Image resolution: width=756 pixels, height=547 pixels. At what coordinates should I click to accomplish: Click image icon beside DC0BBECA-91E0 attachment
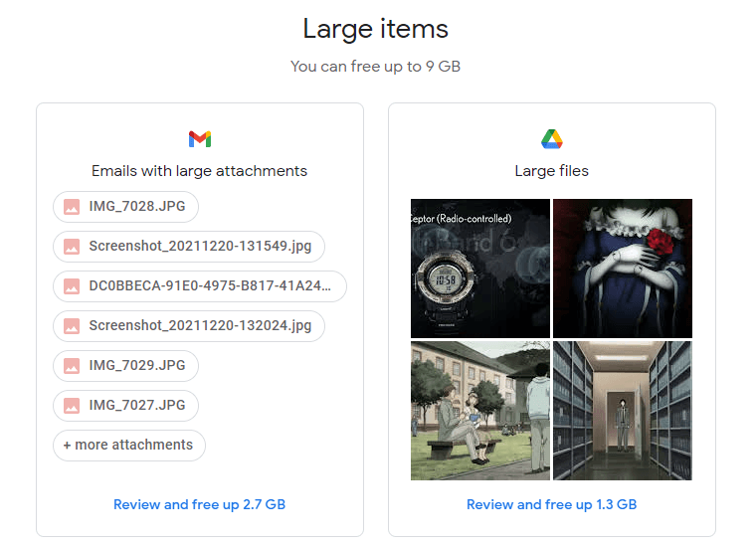tap(72, 286)
